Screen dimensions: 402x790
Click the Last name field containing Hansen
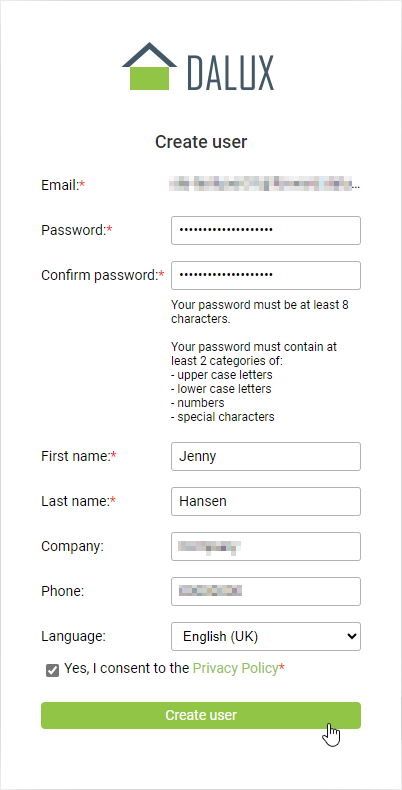coord(266,501)
